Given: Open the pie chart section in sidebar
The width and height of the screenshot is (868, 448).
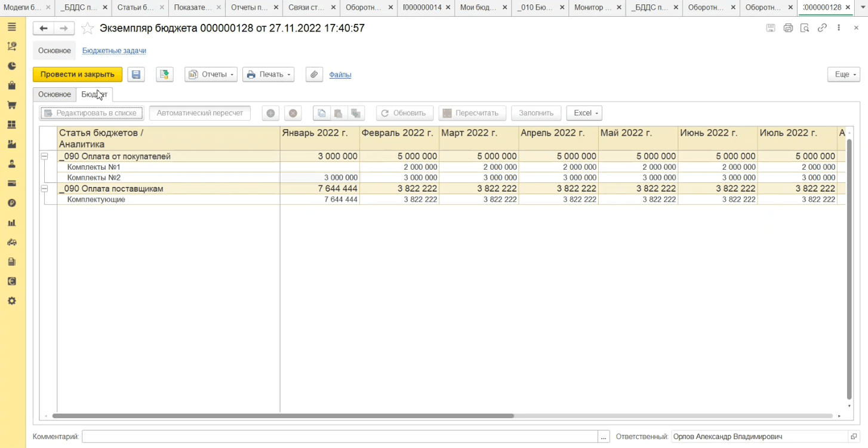Looking at the screenshot, I should click(x=12, y=66).
